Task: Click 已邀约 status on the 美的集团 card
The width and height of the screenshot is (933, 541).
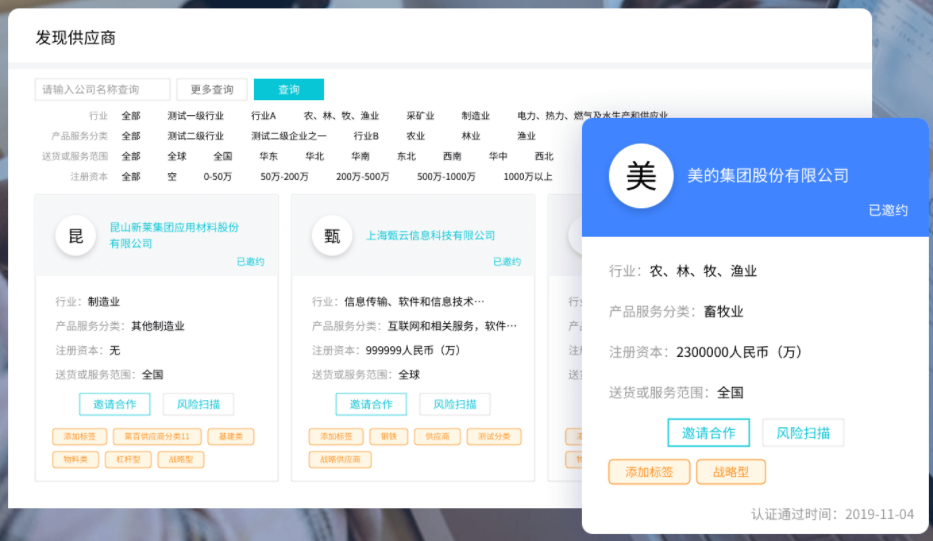Action: click(x=888, y=210)
